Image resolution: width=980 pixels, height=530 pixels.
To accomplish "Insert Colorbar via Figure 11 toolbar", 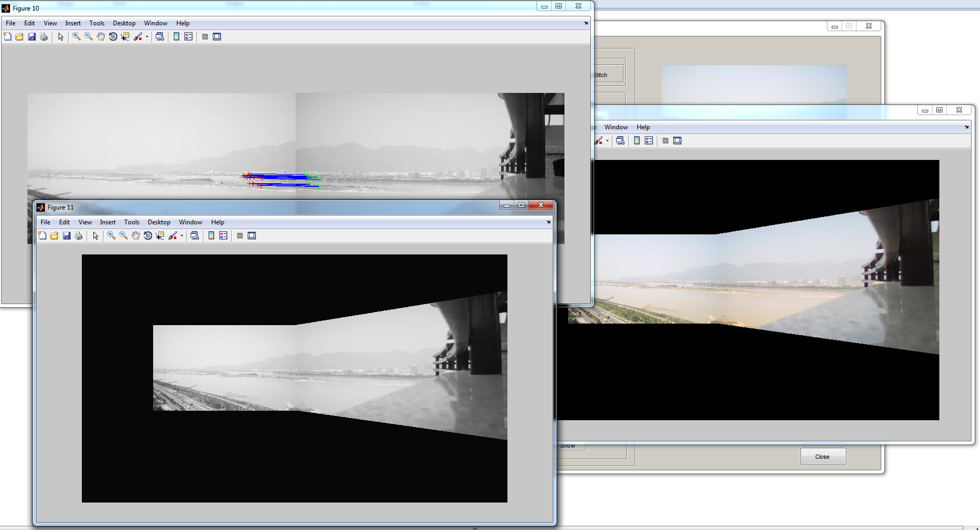I will pos(211,235).
